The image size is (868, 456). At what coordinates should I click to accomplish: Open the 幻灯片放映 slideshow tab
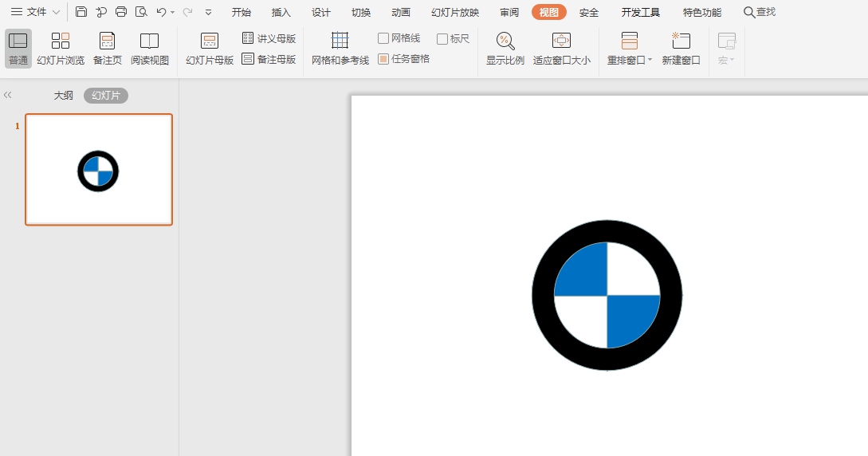click(x=455, y=12)
